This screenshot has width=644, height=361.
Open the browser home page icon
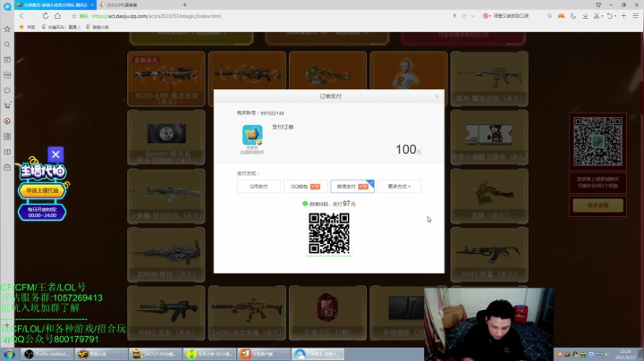coord(57,16)
